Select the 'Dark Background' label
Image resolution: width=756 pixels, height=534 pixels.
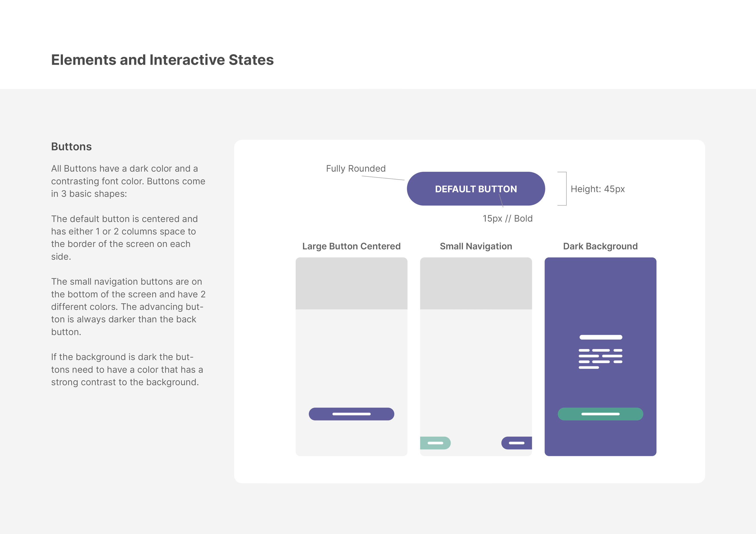(x=600, y=246)
